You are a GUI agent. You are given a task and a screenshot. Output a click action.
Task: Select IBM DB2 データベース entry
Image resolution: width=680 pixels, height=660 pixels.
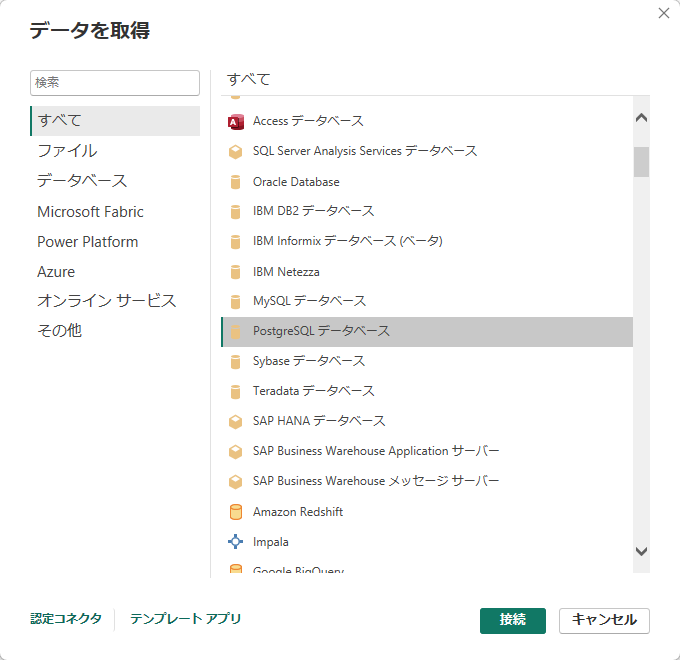pos(314,211)
